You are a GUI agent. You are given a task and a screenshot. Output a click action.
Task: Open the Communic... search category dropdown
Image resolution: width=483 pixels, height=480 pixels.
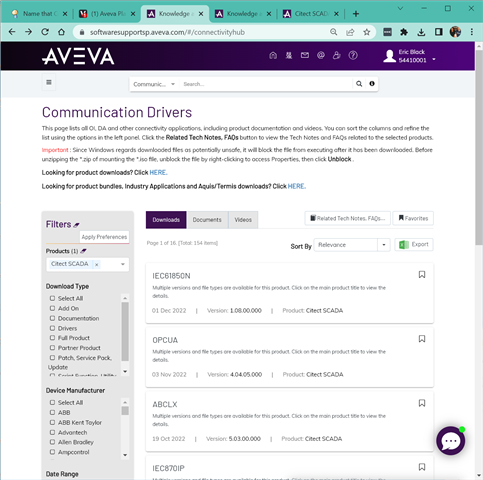point(154,84)
